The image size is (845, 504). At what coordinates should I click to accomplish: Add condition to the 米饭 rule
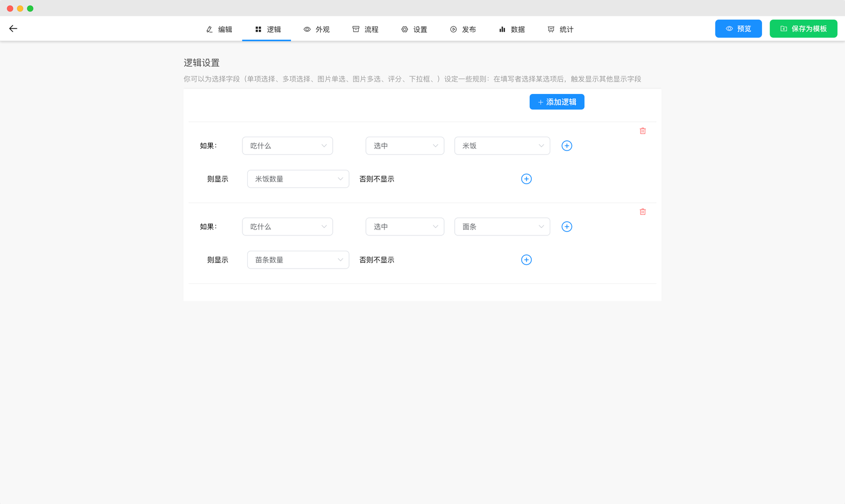tap(567, 146)
